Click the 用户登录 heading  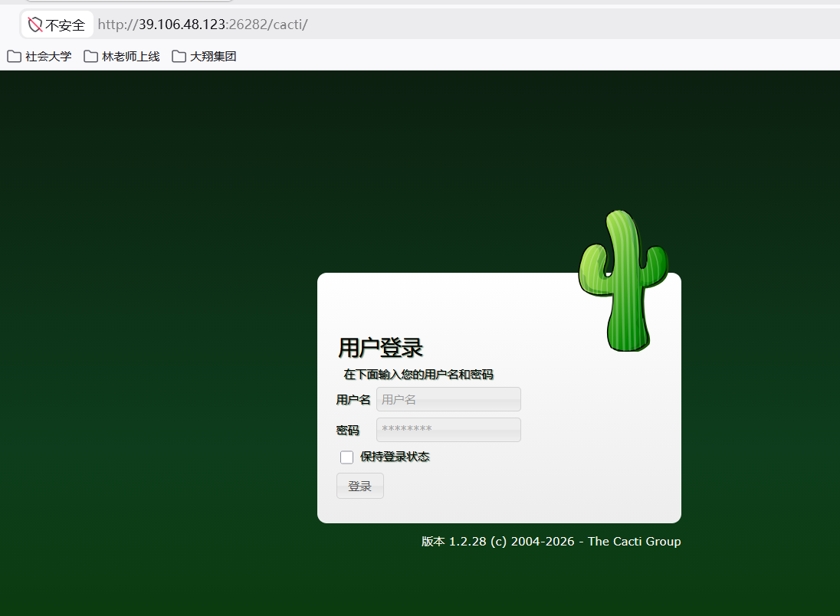click(380, 348)
